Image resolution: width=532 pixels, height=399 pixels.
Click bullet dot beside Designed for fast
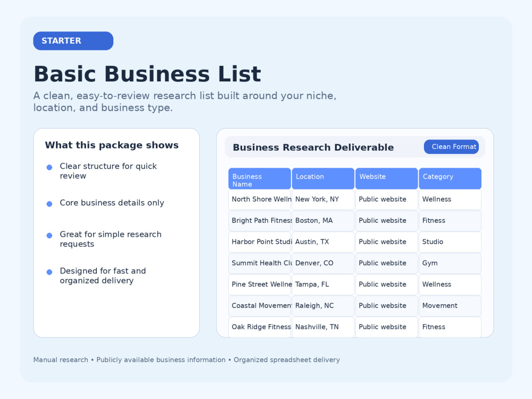pos(49,272)
